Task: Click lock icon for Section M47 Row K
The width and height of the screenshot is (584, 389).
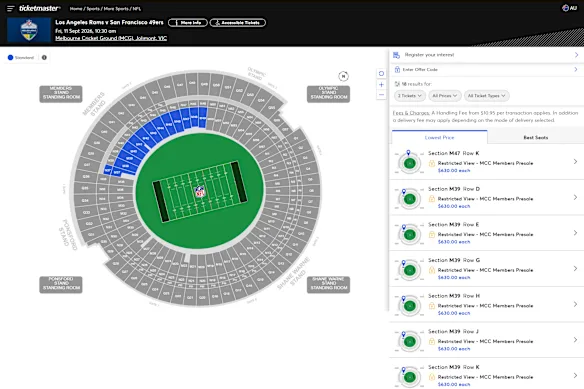Action: coord(432,163)
